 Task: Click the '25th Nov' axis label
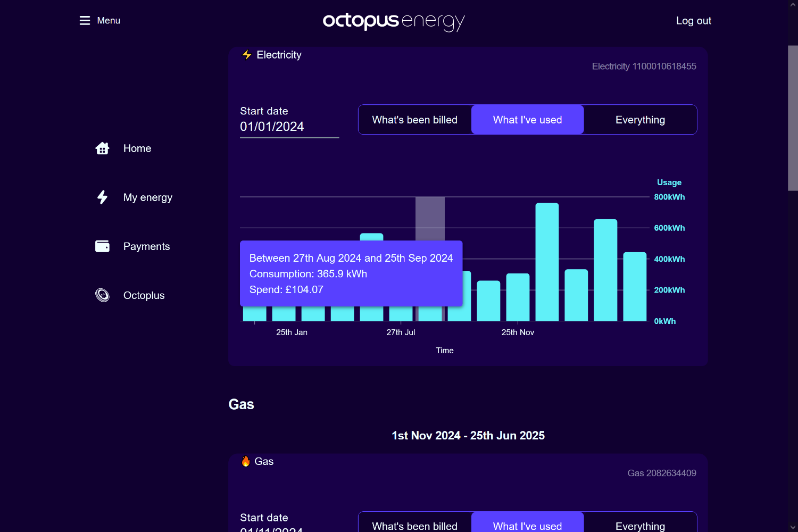[518, 332]
